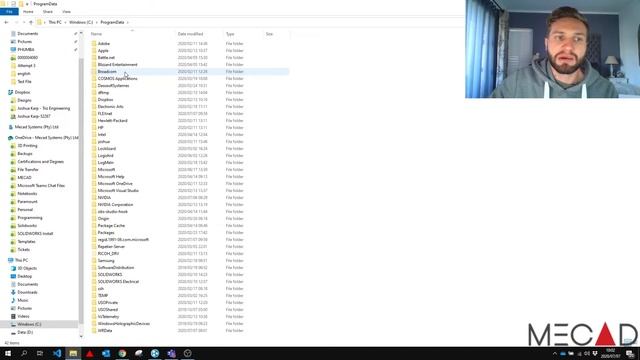
Task: Open Task View on taskbar
Action: [40, 353]
